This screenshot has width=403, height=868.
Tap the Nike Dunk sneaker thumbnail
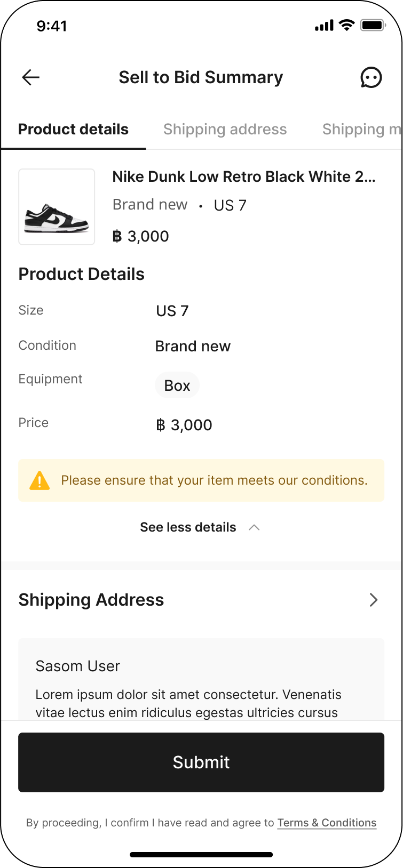(57, 207)
